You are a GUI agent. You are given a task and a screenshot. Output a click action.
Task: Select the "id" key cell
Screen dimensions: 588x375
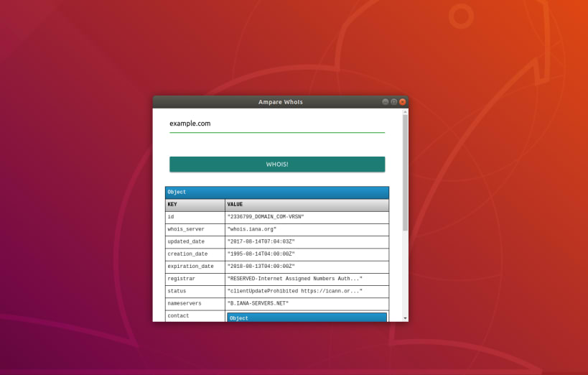(x=195, y=217)
